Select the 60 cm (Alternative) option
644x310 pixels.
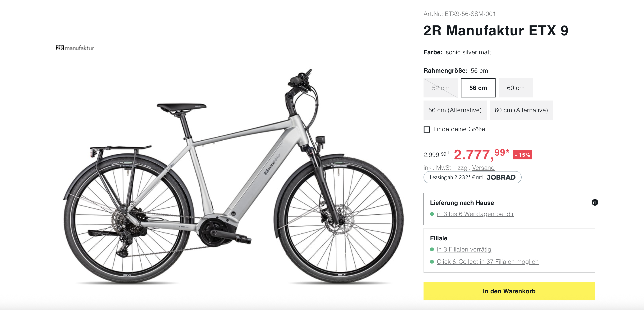(521, 110)
